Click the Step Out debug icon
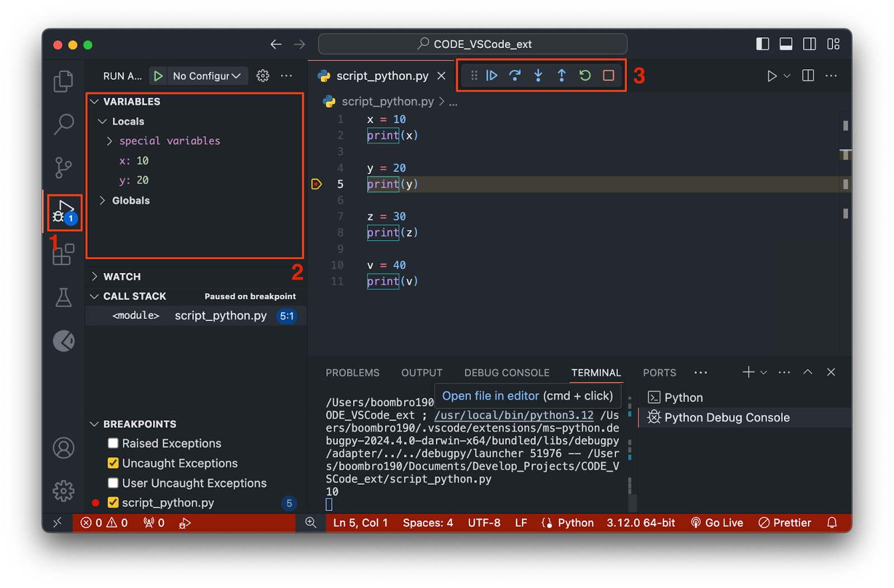894x588 pixels. pyautogui.click(x=561, y=75)
